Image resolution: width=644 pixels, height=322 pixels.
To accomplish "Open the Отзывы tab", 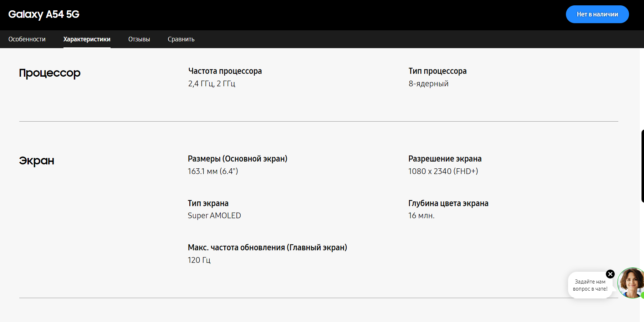I will (139, 39).
